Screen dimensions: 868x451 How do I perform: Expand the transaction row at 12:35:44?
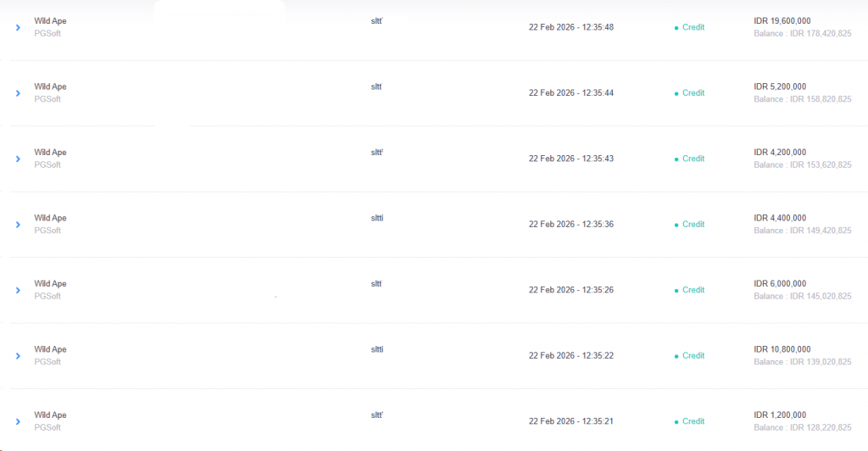point(18,93)
